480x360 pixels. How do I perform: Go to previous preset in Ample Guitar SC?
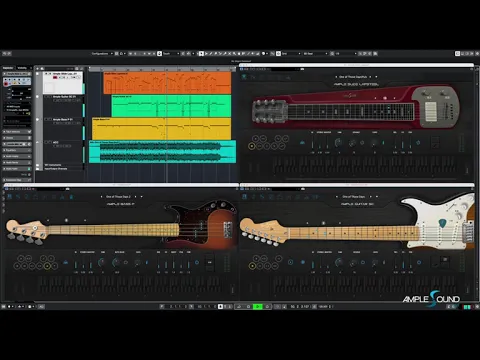337,197
